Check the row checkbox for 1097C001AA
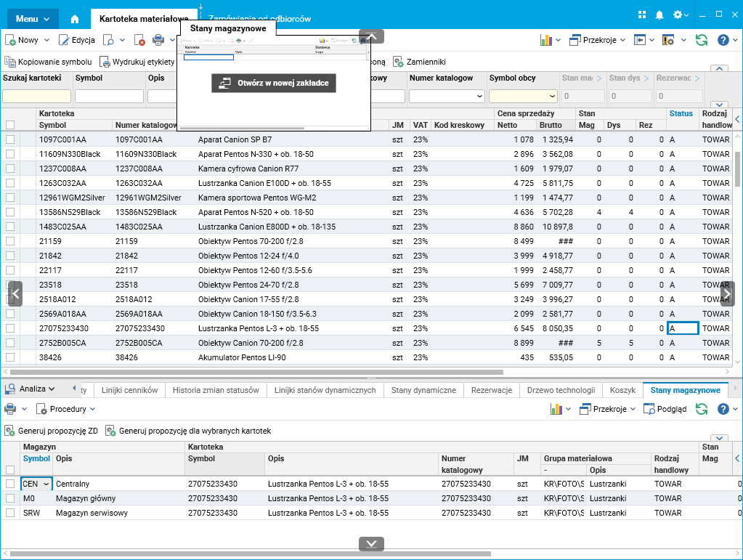The height and width of the screenshot is (560, 743). [x=10, y=139]
